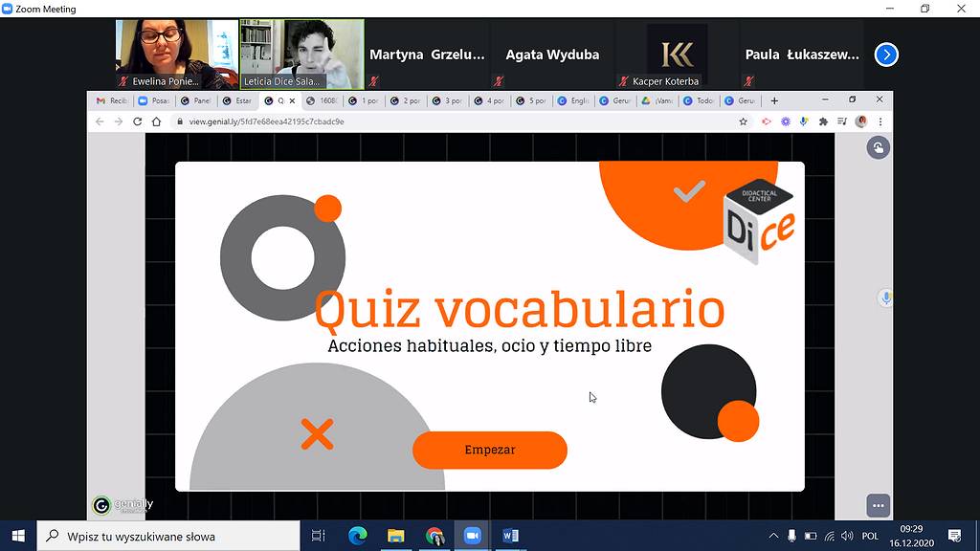Bookmark this page with the star icon
Viewport: 980px width, 551px height.
[x=743, y=121]
